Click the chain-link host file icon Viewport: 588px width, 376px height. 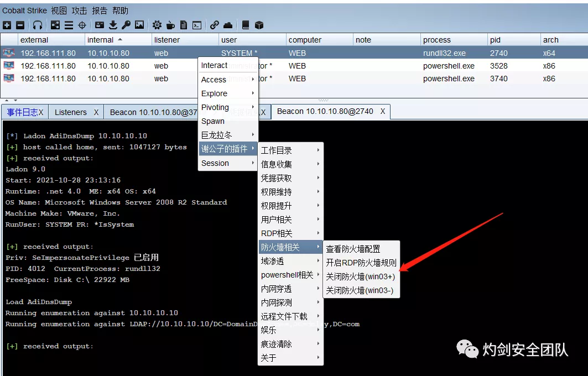click(214, 25)
